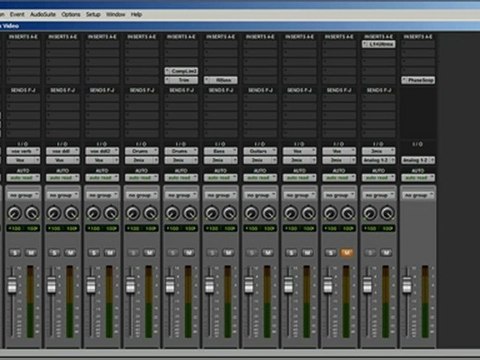Image resolution: width=480 pixels, height=360 pixels.
Task: Click right pan knob on vox verb strip
Action: (32, 213)
